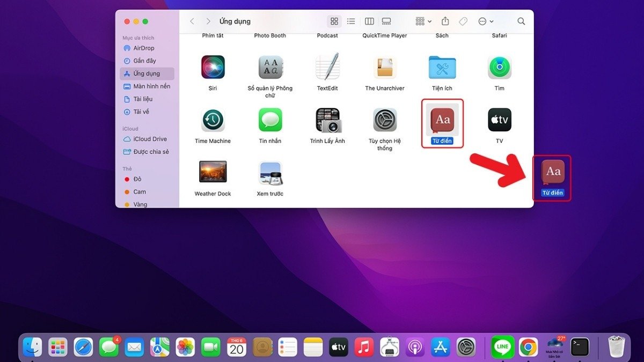Launch Terminal from the Dock
The image size is (644, 362).
click(x=580, y=347)
